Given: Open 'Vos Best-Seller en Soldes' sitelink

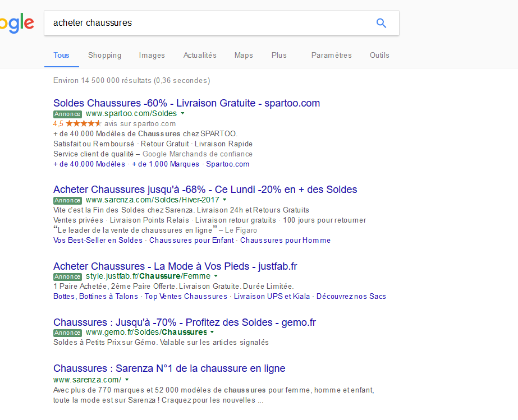Looking at the screenshot, I should pyautogui.click(x=98, y=241).
